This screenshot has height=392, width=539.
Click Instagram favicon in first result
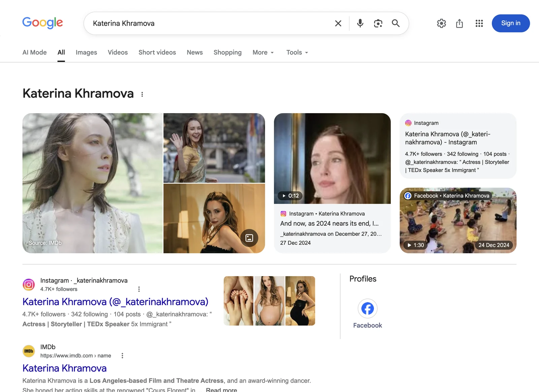point(29,285)
